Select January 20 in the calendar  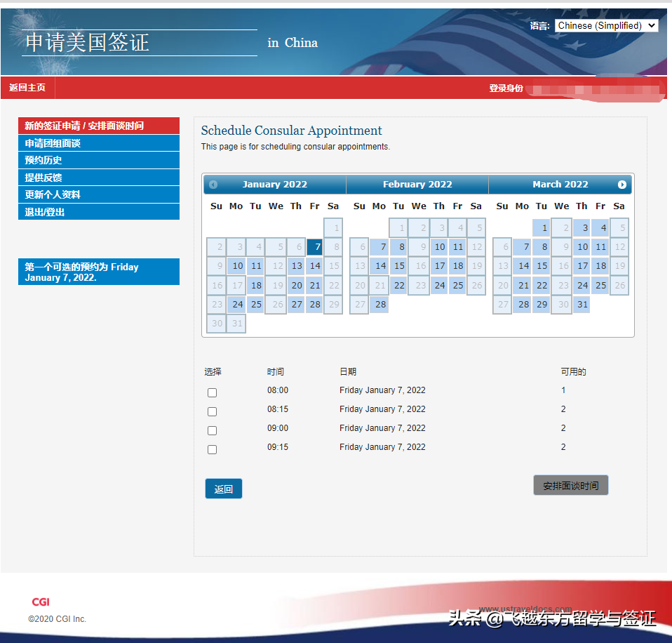pyautogui.click(x=296, y=285)
